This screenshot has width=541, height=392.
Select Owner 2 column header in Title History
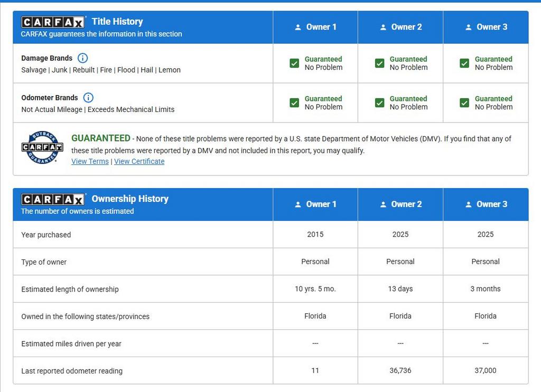(400, 27)
